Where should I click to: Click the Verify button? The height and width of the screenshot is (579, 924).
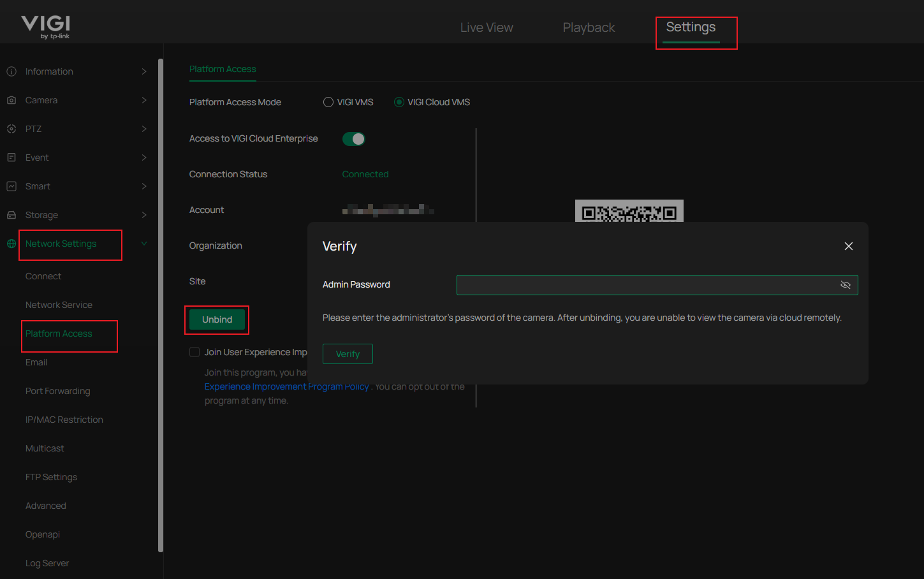348,354
